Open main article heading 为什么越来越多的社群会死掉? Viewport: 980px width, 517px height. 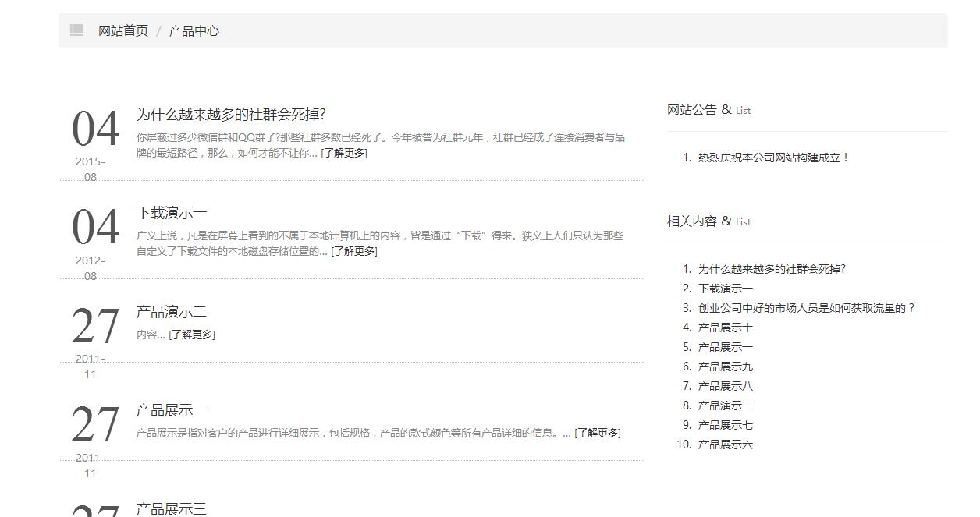click(x=231, y=114)
